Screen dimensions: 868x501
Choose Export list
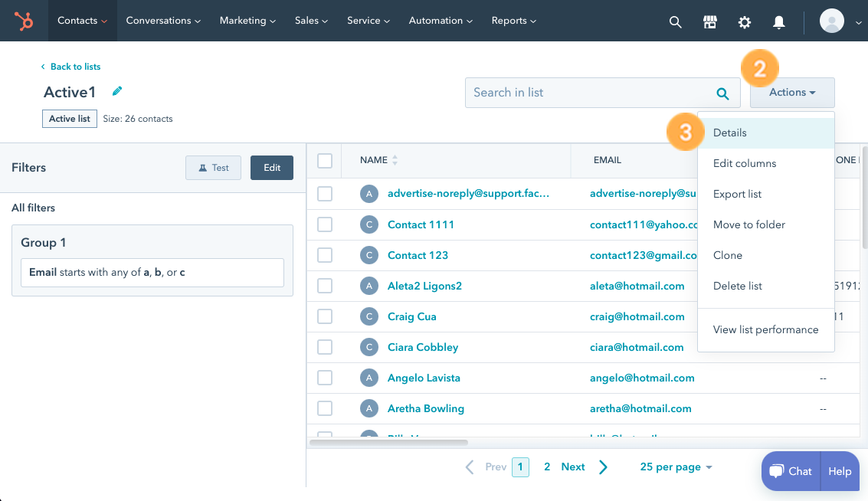point(766,195)
